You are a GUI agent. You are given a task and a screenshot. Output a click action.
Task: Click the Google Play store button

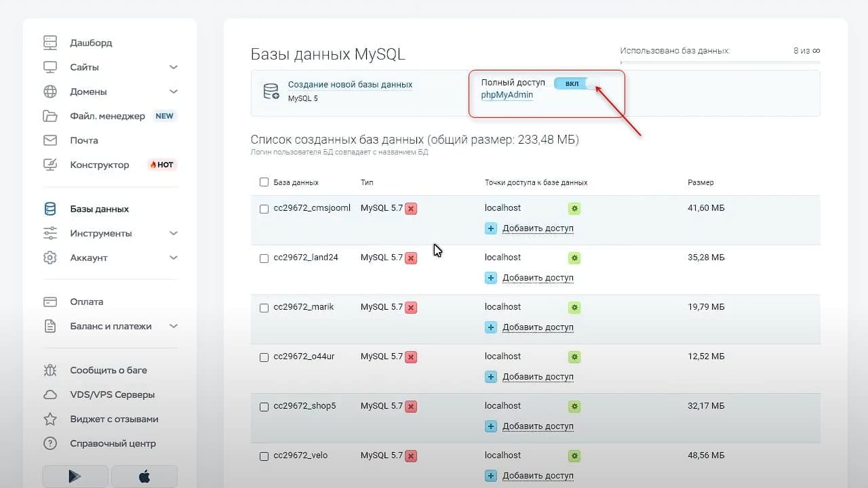pos(75,476)
